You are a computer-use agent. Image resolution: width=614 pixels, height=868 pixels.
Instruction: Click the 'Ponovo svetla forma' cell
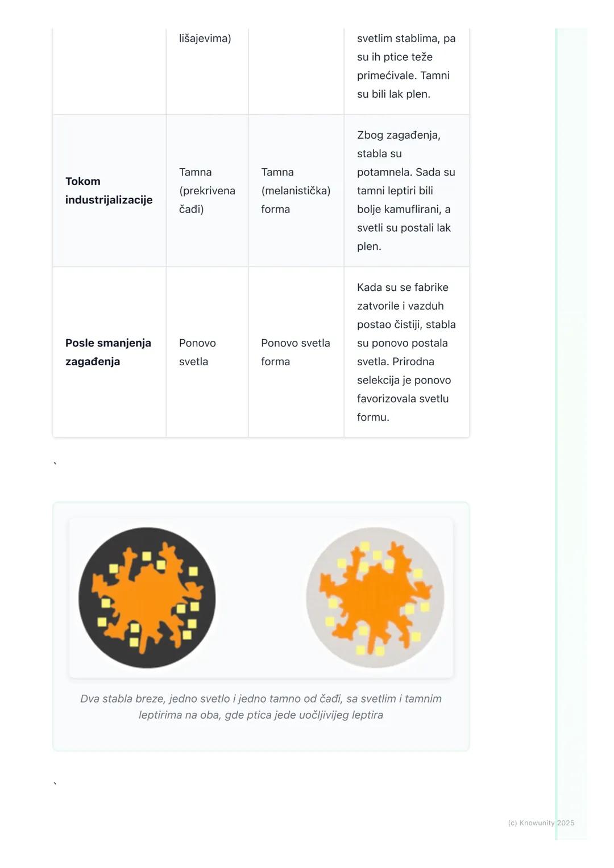(x=295, y=352)
